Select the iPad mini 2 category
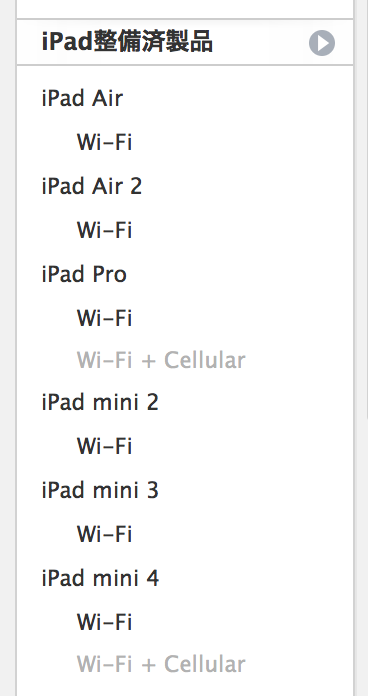 tap(100, 402)
